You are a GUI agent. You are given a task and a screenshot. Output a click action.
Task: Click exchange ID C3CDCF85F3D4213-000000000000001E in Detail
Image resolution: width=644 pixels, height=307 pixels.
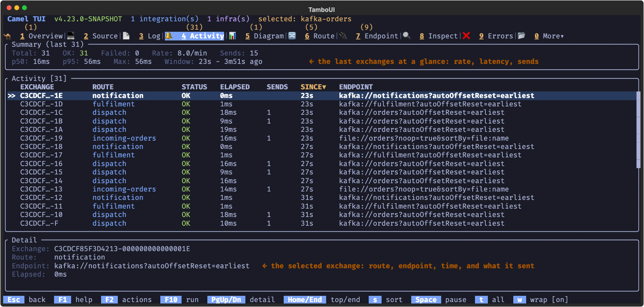pyautogui.click(x=122, y=249)
